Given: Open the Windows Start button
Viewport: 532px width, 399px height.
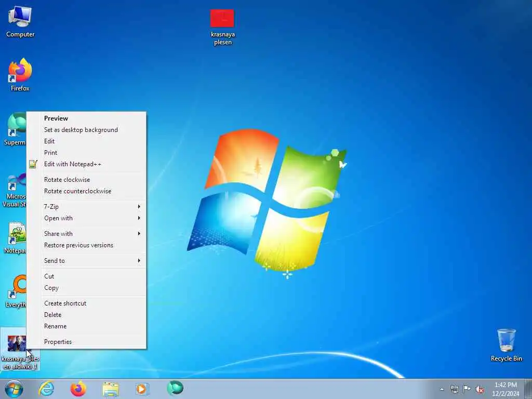Looking at the screenshot, I should click(14, 389).
